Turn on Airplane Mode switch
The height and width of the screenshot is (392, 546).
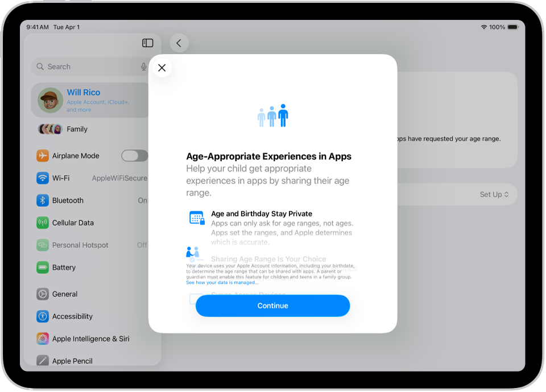coord(134,155)
